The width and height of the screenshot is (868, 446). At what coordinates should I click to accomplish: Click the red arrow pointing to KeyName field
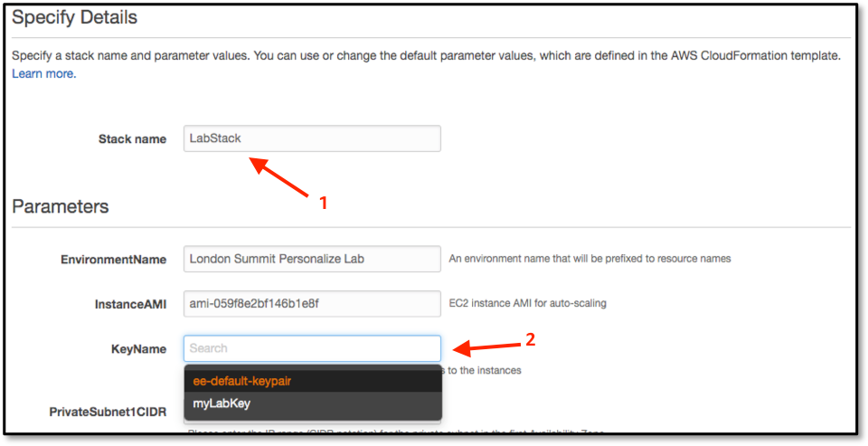487,348
